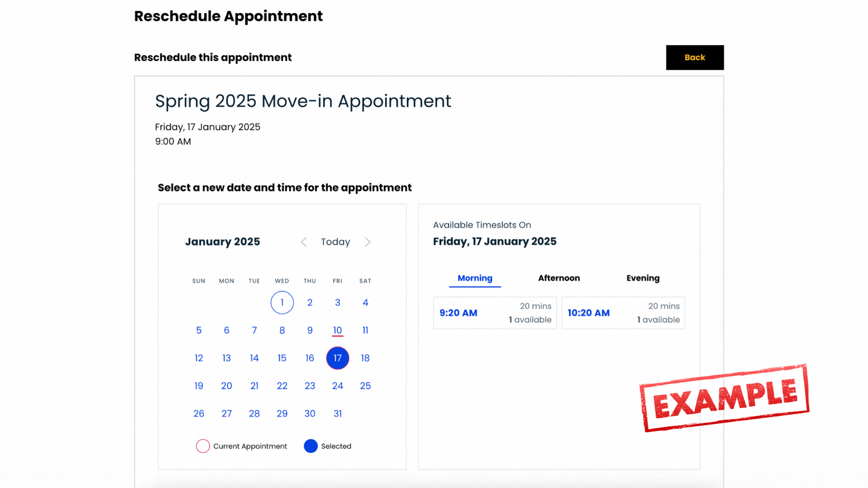Viewport: 868px width, 488px height.
Task: Switch to the Morning timeslots tab
Action: point(475,278)
